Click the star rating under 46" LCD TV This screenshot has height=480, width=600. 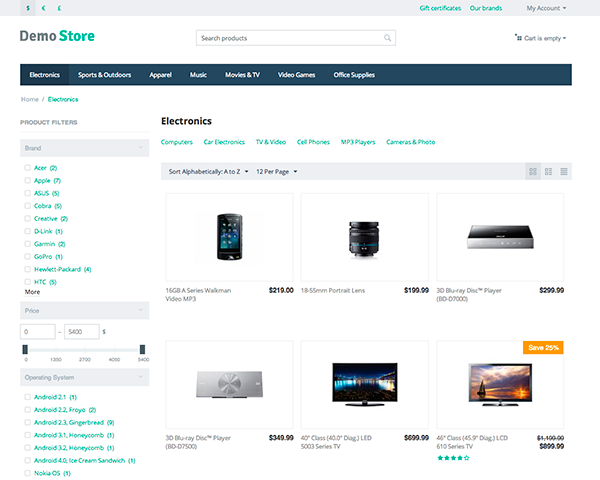[x=453, y=458]
